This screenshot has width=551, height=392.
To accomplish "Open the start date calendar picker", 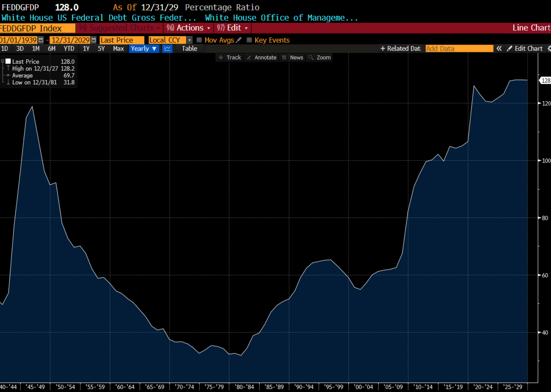I will [41, 40].
